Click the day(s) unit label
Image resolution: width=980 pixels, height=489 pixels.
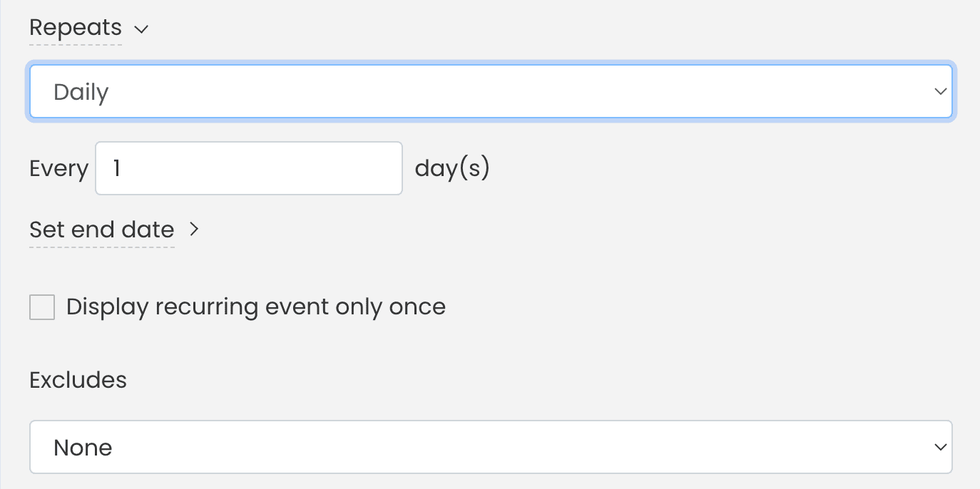(x=452, y=168)
